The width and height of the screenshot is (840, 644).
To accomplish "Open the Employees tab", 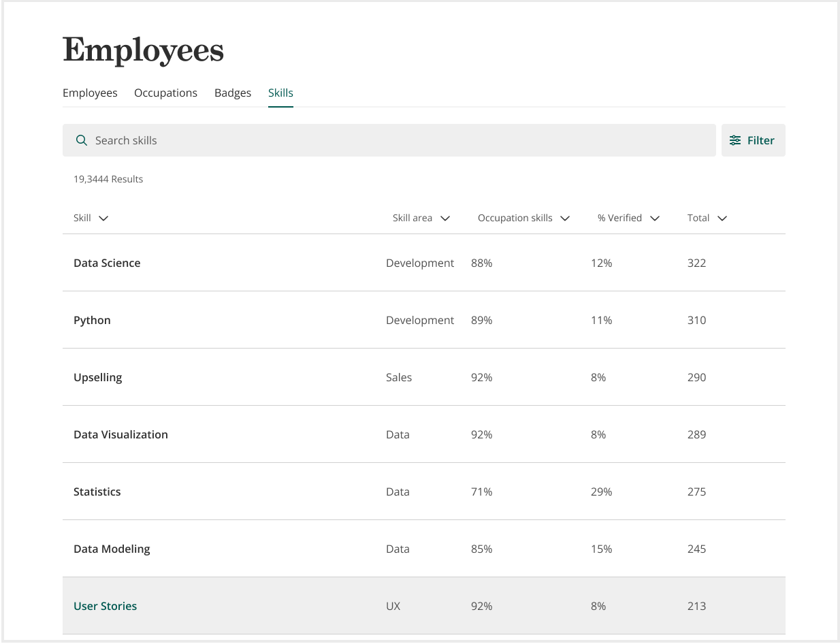I will (90, 93).
